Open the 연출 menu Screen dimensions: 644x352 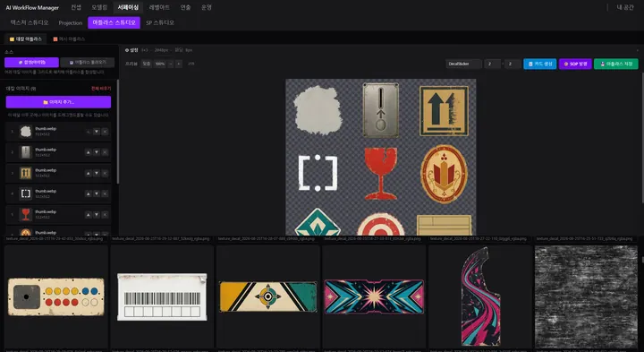[185, 7]
